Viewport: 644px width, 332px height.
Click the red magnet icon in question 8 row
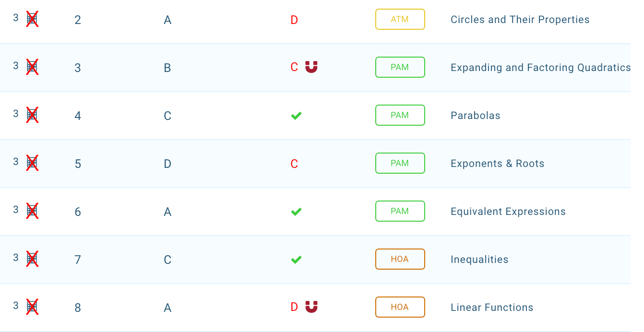[311, 307]
